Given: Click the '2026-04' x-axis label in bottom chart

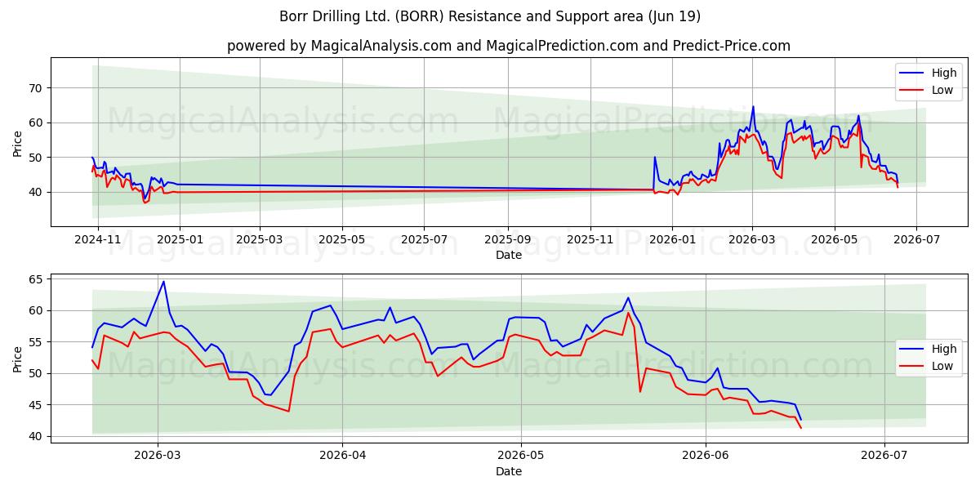Looking at the screenshot, I should pyautogui.click(x=341, y=457).
